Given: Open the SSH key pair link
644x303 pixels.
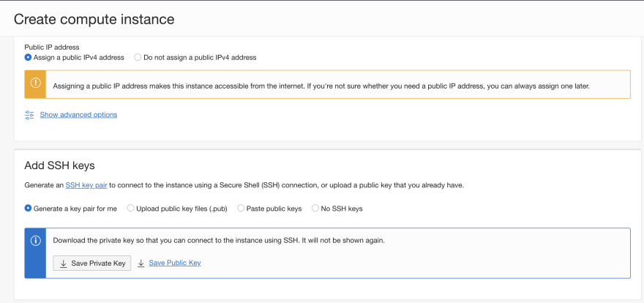Looking at the screenshot, I should (86, 186).
